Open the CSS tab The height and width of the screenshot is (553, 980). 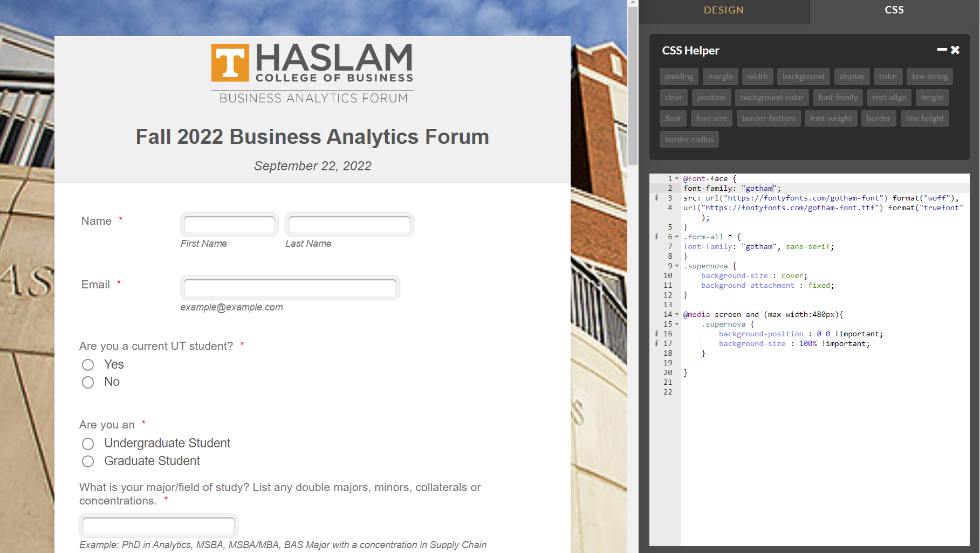click(x=894, y=10)
